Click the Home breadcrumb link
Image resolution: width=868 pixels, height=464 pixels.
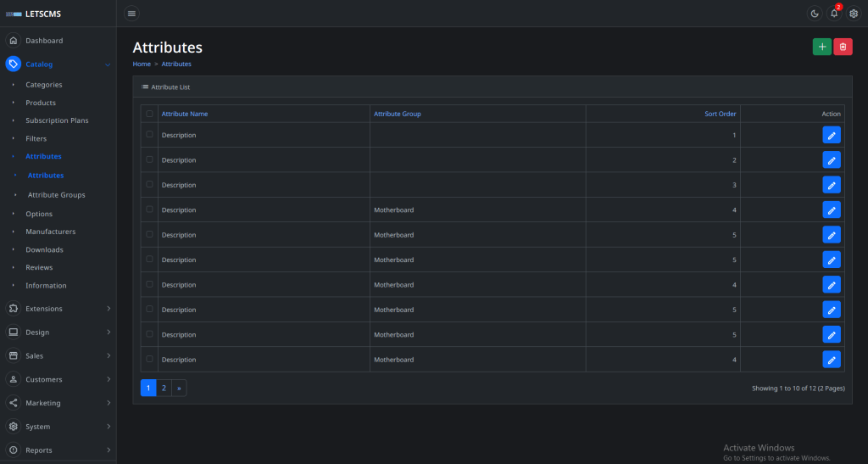coord(142,64)
